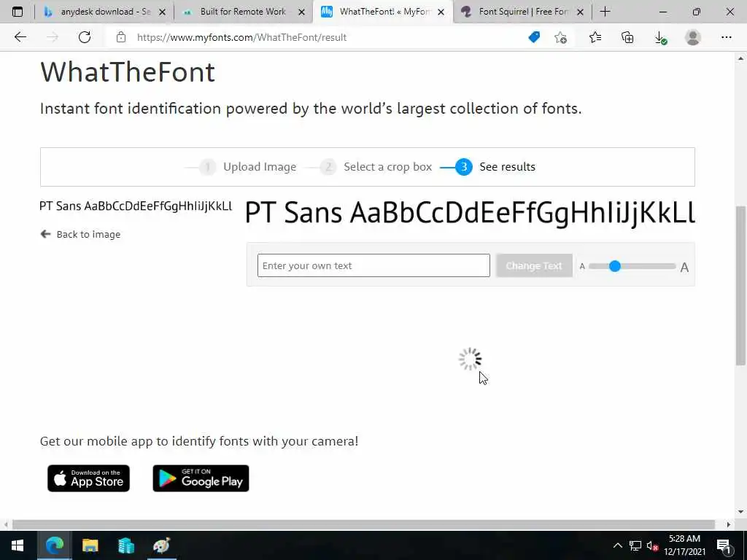
Task: Open the blue building app in taskbar
Action: tap(125, 545)
